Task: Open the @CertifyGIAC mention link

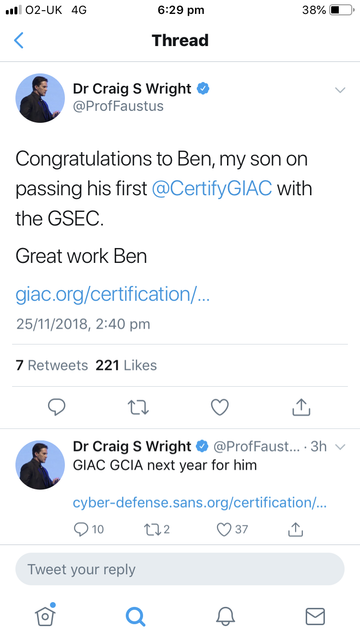Action: coord(211,189)
